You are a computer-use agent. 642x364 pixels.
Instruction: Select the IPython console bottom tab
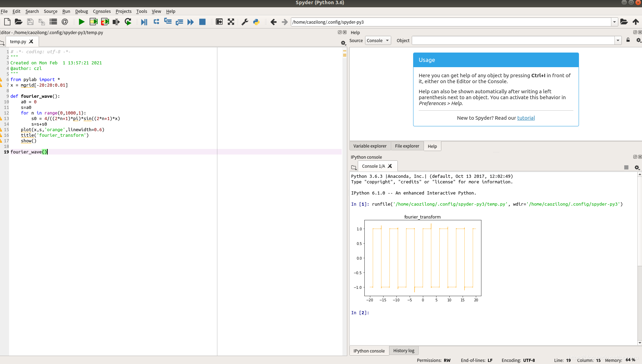(x=369, y=351)
